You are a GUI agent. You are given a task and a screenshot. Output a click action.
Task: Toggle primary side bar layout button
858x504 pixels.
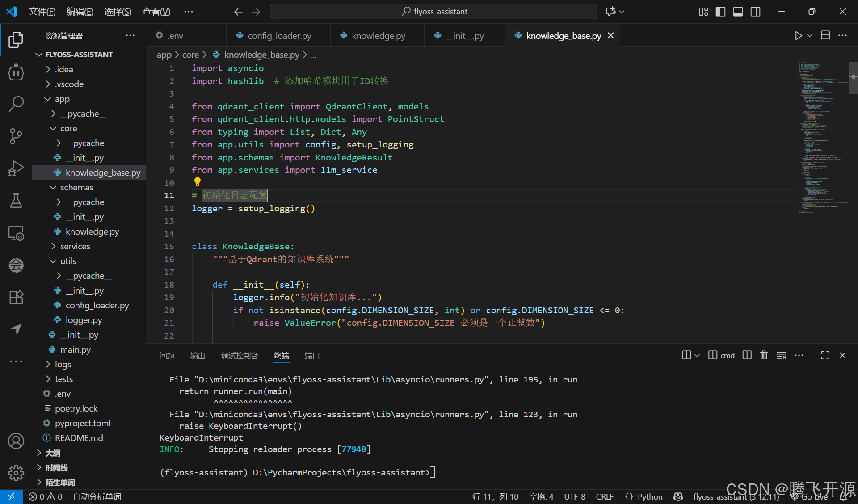point(720,12)
